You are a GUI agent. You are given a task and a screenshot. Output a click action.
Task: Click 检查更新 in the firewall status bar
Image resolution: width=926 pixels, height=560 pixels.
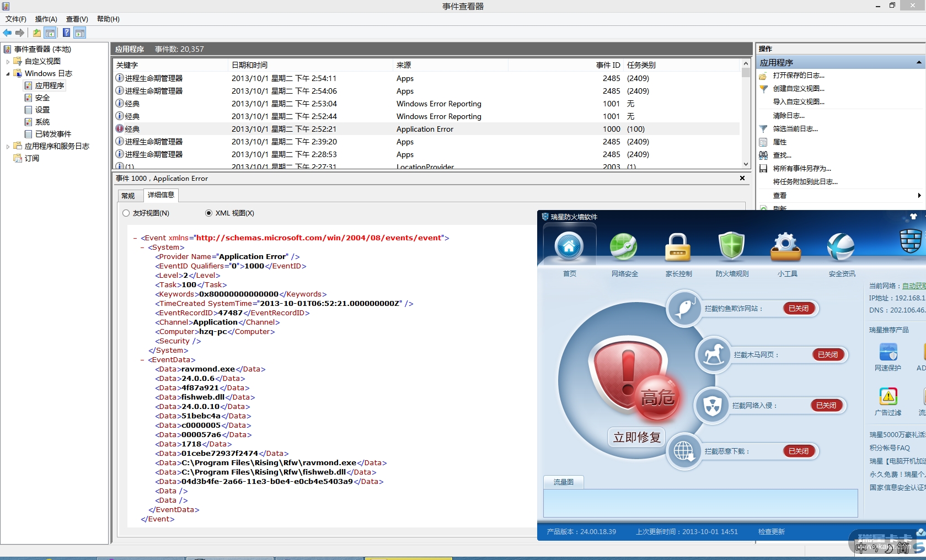point(771,532)
